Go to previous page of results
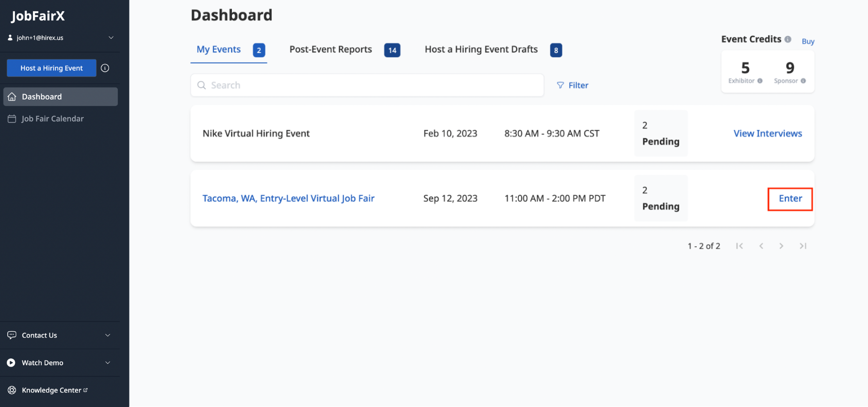Image resolution: width=868 pixels, height=407 pixels. click(761, 246)
